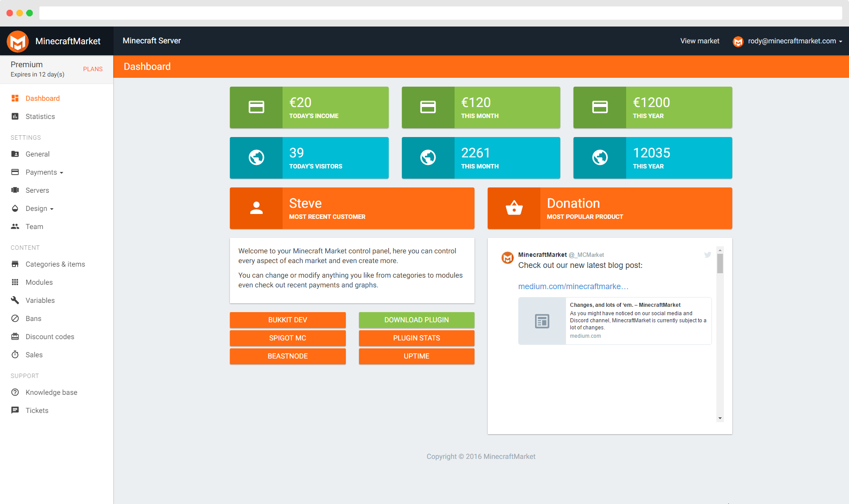The image size is (849, 504).
Task: Select Discount codes in sidebar
Action: coord(50,336)
